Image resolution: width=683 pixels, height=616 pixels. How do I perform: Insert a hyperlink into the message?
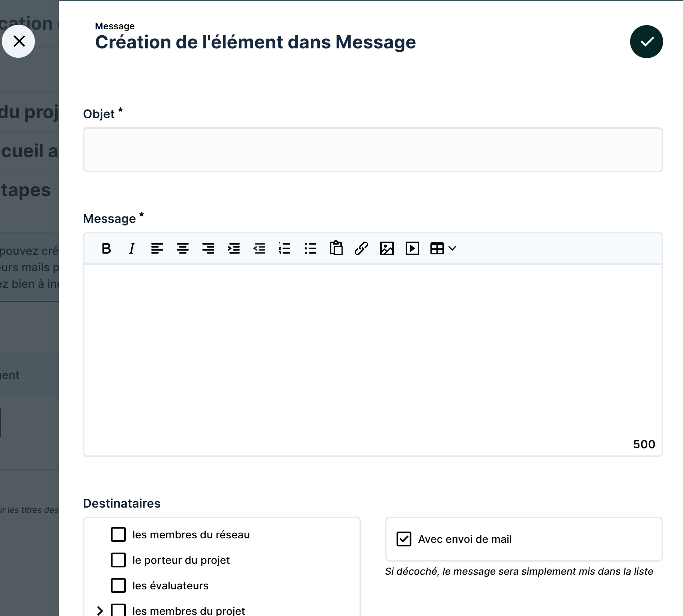point(361,248)
